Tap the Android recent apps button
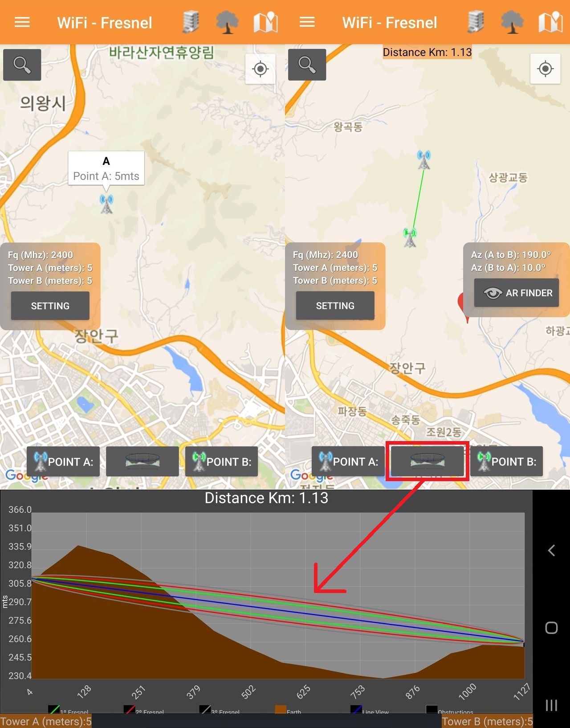Screen dimensions: 570x728 [551, 705]
